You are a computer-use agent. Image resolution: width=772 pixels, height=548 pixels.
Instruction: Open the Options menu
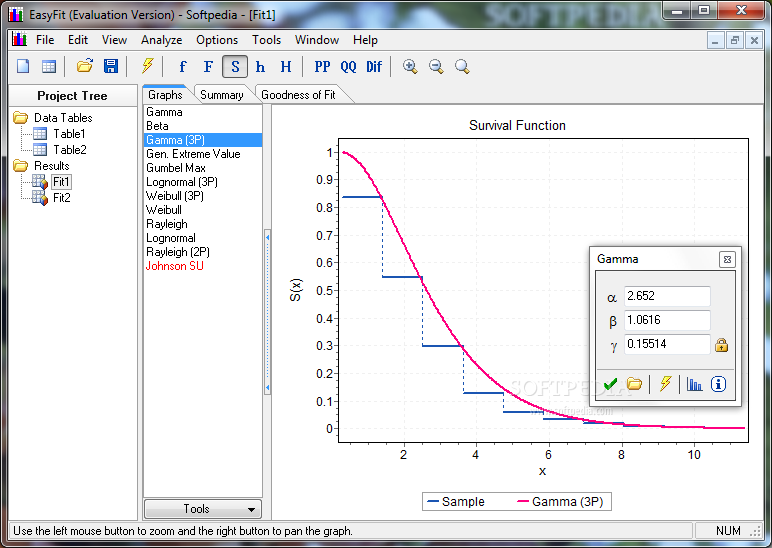click(x=217, y=40)
